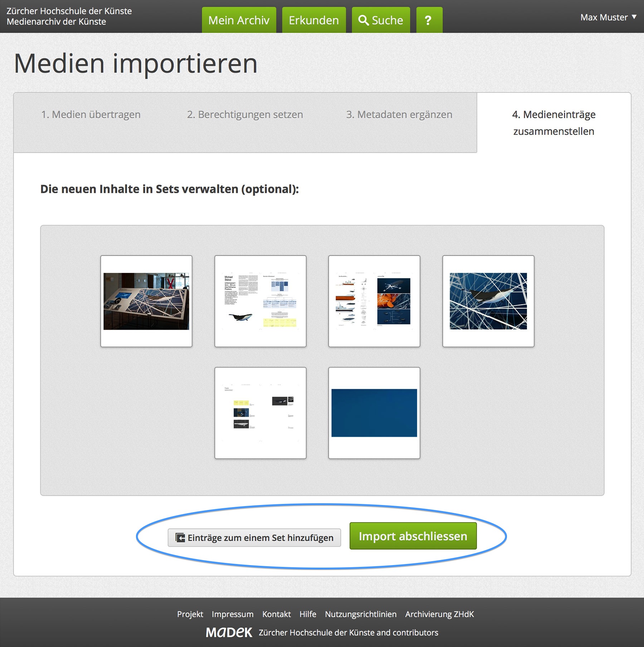Click the Suche magnifier search button
Viewport: 644px width, 647px height.
(x=381, y=20)
